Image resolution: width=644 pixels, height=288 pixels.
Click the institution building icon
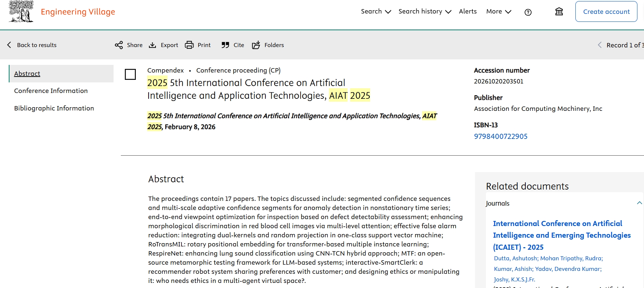tap(559, 12)
